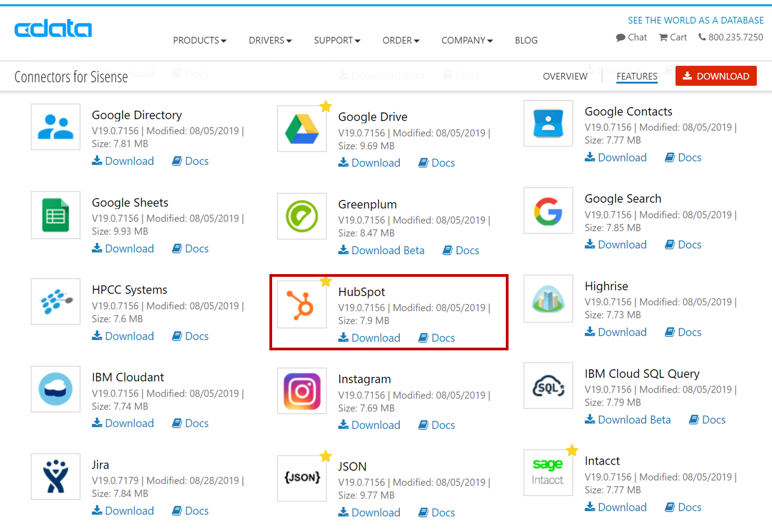Download the Google Drive connector
Viewport: 772px width, 532px height.
(369, 163)
